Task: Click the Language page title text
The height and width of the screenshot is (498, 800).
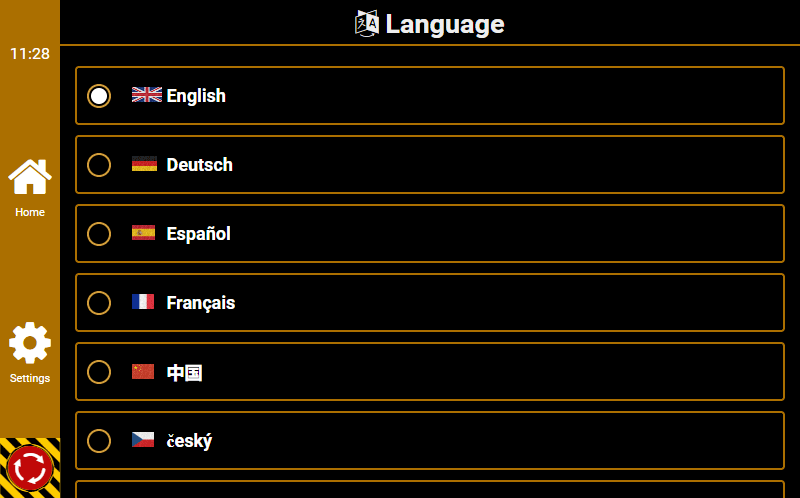Action: [x=445, y=24]
